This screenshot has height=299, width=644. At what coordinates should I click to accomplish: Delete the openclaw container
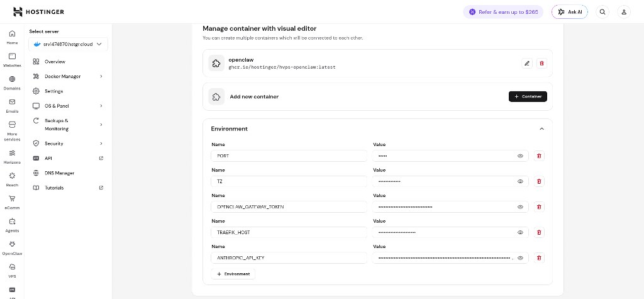tap(541, 64)
